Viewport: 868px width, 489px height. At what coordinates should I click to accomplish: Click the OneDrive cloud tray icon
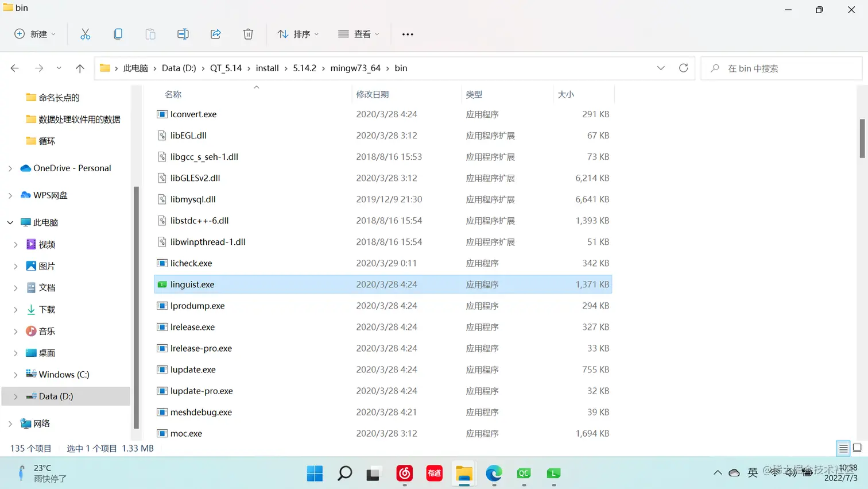734,472
